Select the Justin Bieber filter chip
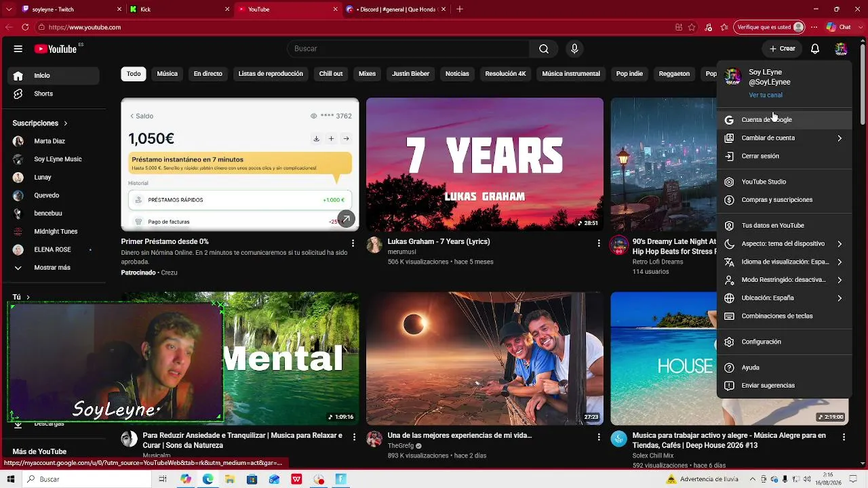Image resolution: width=868 pixels, height=488 pixels. 411,74
